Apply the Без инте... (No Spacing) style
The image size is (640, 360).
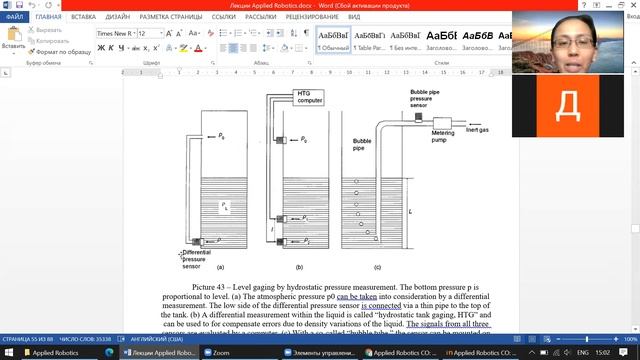(x=405, y=40)
